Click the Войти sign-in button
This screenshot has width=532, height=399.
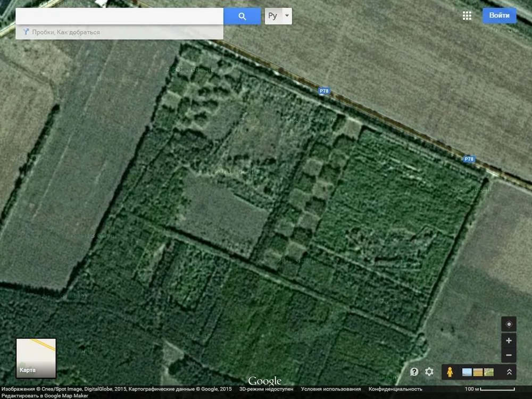500,15
